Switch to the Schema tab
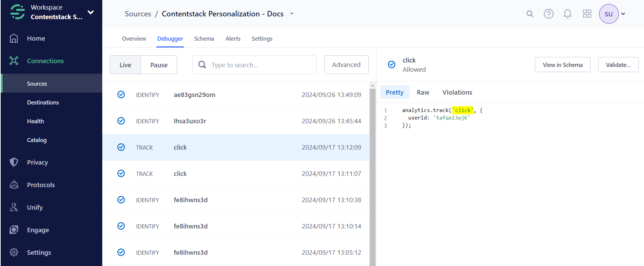This screenshot has width=644, height=266. pos(204,39)
